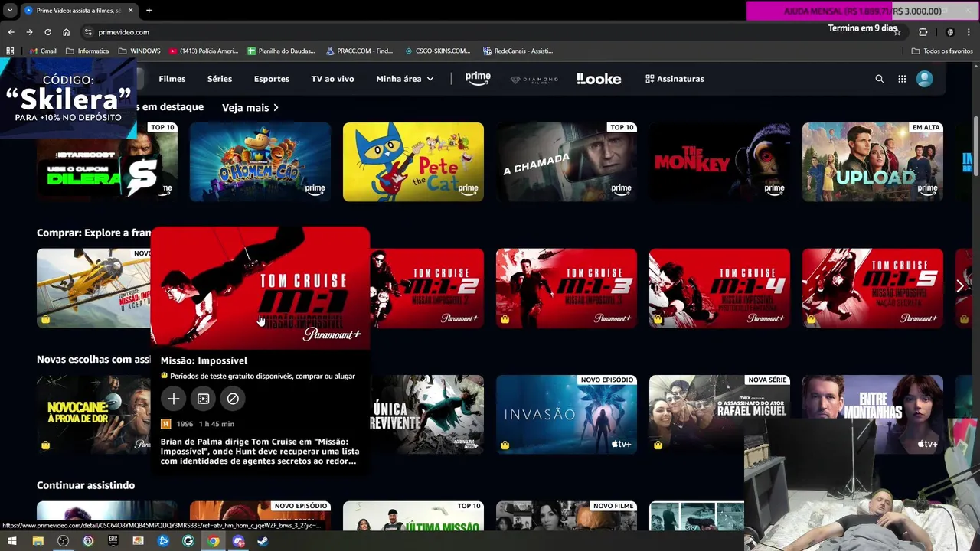Viewport: 980px width, 551px height.
Task: Launch Epic Games from the taskbar
Action: tap(113, 541)
